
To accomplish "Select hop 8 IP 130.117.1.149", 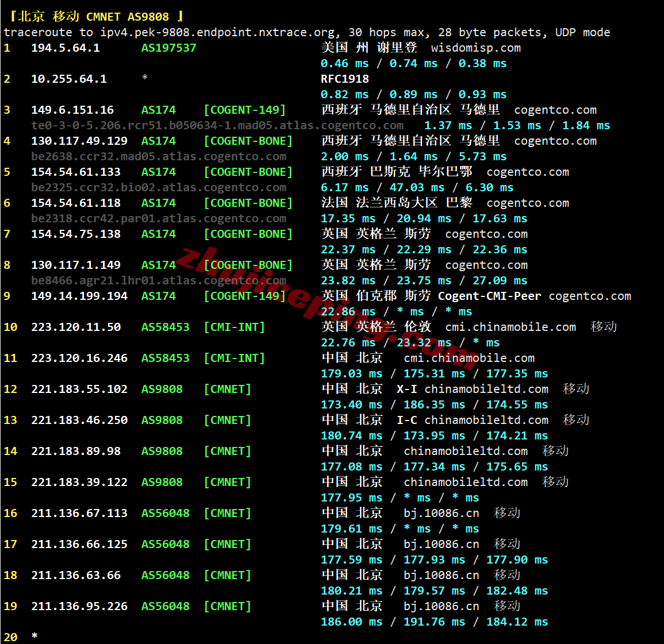I will tap(76, 265).
